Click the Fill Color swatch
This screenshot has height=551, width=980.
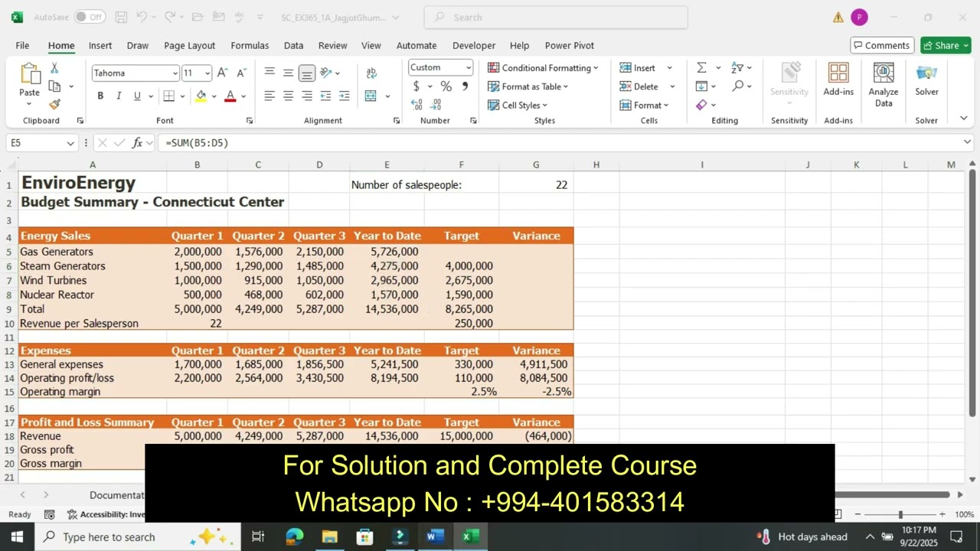pos(201,96)
